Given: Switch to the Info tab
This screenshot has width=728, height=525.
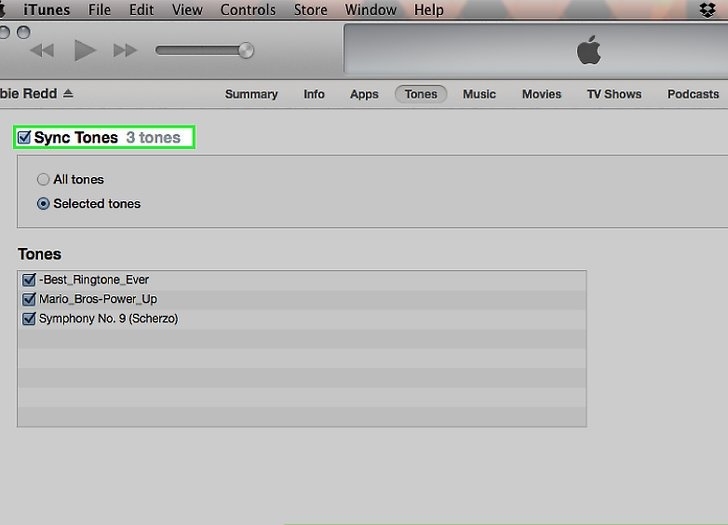Looking at the screenshot, I should pyautogui.click(x=314, y=94).
